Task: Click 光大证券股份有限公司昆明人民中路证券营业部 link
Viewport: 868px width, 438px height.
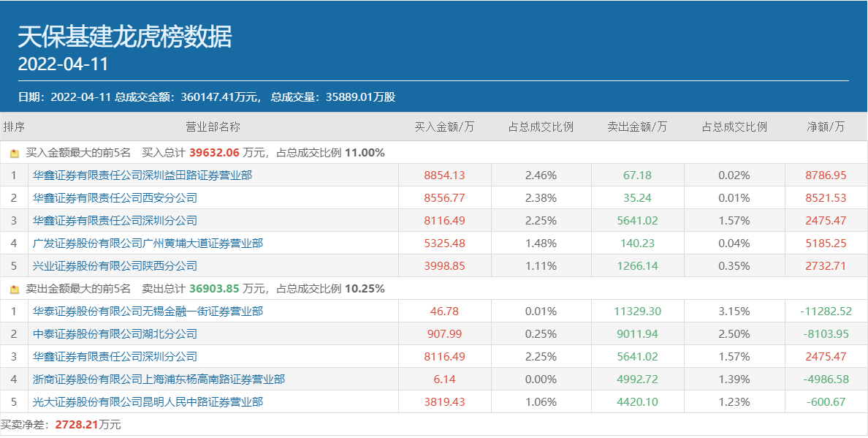Action: click(x=148, y=402)
